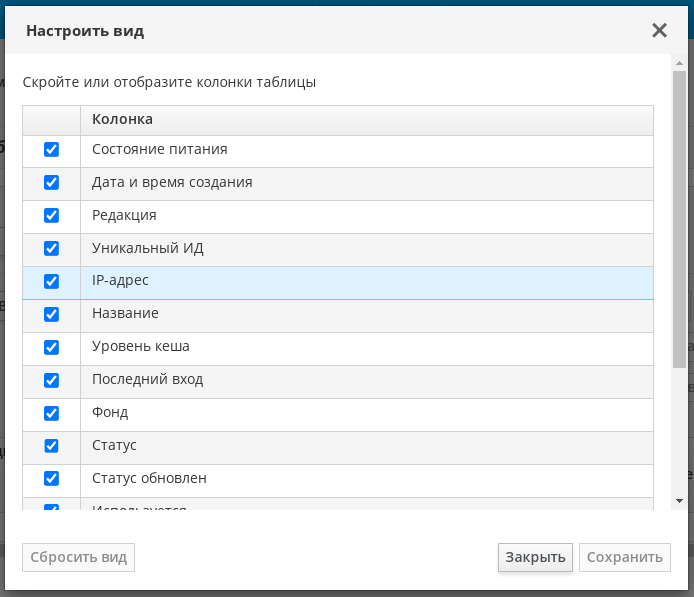Select the Последний вход row label
This screenshot has height=597, width=694.
(x=147, y=380)
